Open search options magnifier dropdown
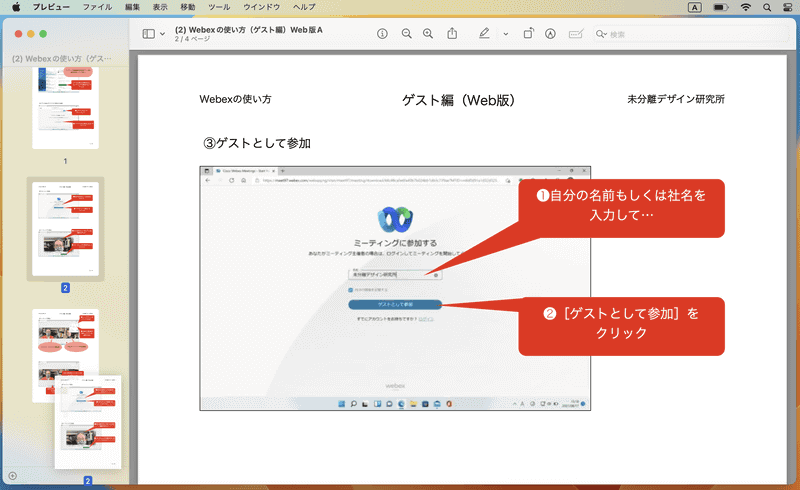This screenshot has height=490, width=800. pyautogui.click(x=601, y=34)
